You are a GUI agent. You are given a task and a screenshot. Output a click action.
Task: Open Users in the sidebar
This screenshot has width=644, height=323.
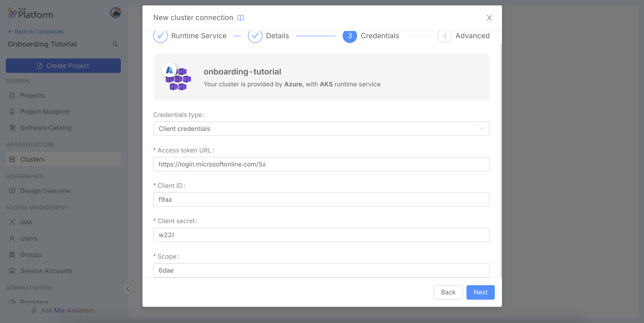(63, 238)
